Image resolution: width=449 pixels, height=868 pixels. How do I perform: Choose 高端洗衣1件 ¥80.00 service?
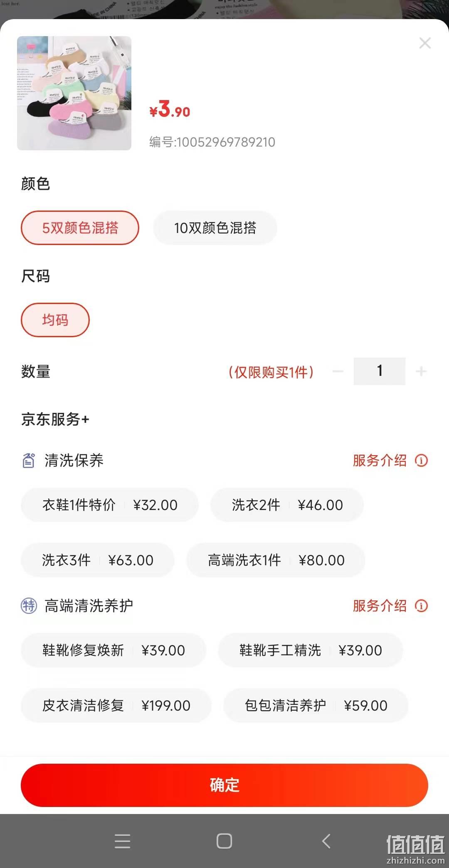(276, 560)
